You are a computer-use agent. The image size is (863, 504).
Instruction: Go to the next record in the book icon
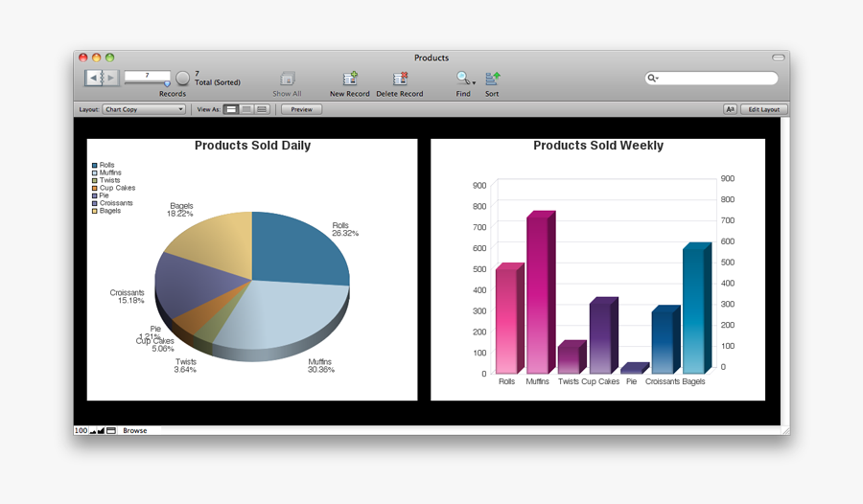(110, 79)
